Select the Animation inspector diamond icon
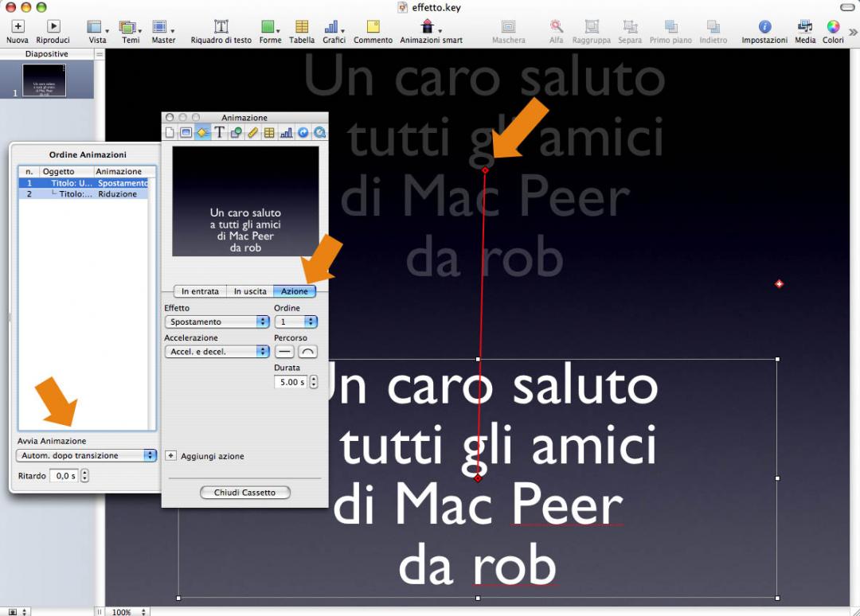This screenshot has width=860, height=616. tap(202, 132)
